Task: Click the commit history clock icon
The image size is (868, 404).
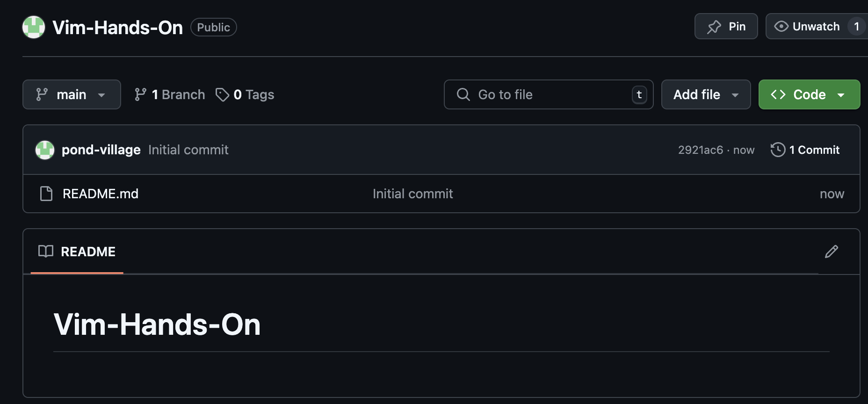Action: tap(778, 150)
